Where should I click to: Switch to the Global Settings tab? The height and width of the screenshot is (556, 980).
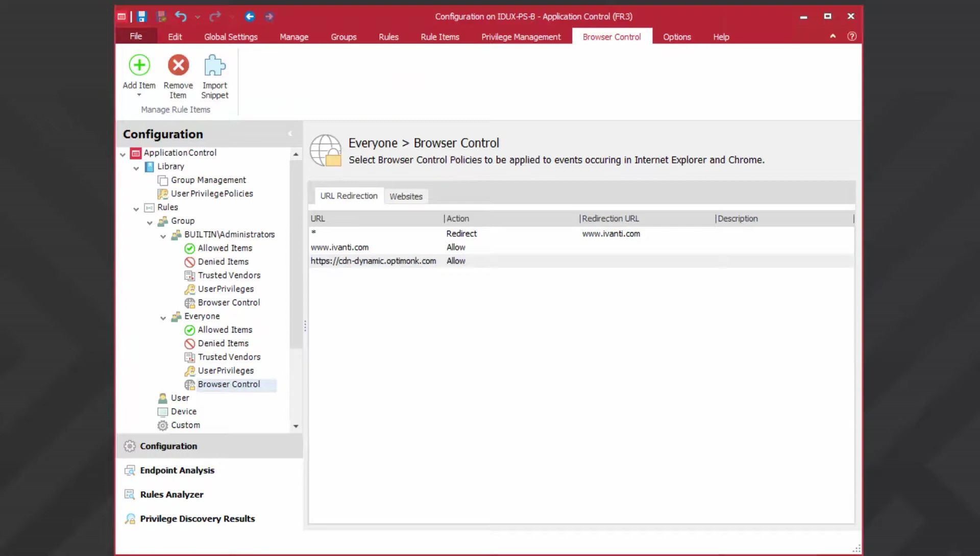click(231, 37)
